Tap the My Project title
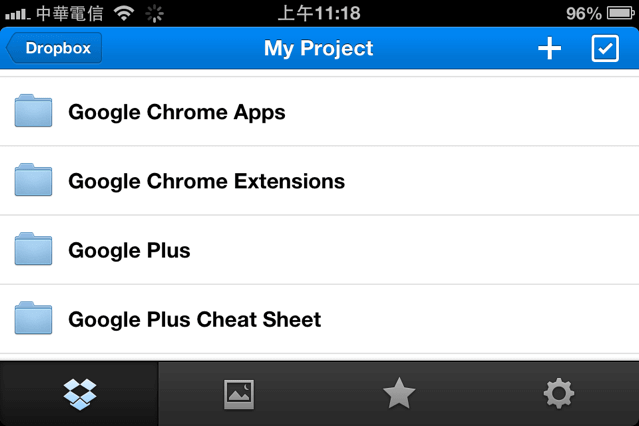Image resolution: width=639 pixels, height=426 pixels. click(x=318, y=49)
